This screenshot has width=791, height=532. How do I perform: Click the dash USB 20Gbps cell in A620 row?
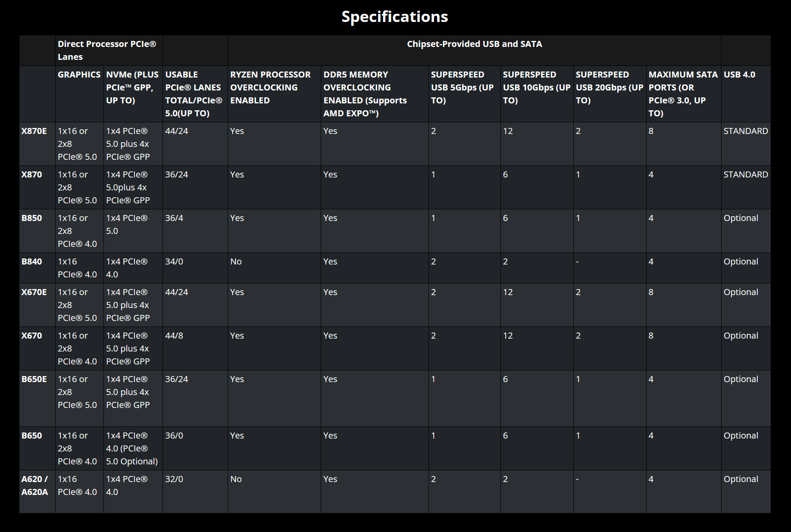[610, 492]
